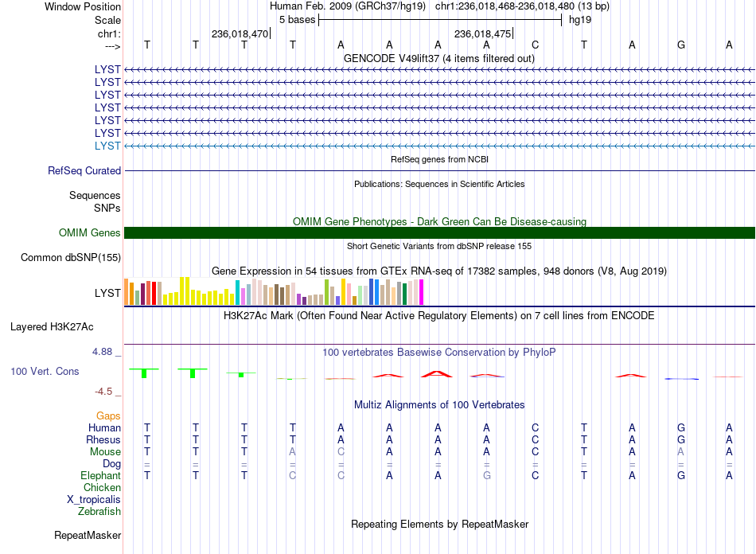Select the topmost LYST transcript label
The height and width of the screenshot is (554, 756).
tap(107, 69)
